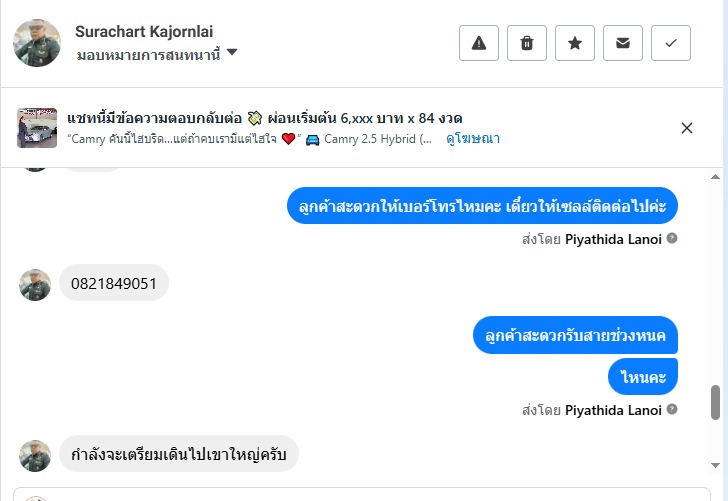This screenshot has width=728, height=501.
Task: Click the chat scrollbar thumb
Action: tap(715, 403)
